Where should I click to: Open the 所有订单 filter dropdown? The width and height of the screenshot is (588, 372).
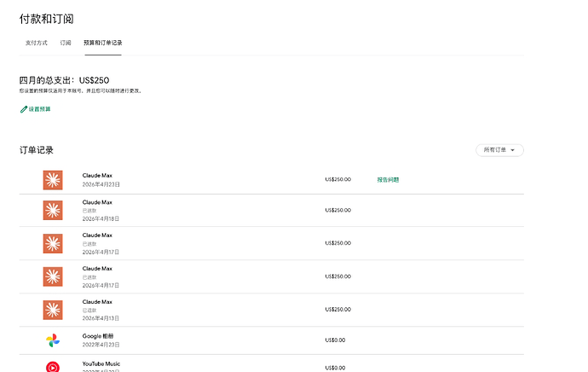pyautogui.click(x=499, y=150)
